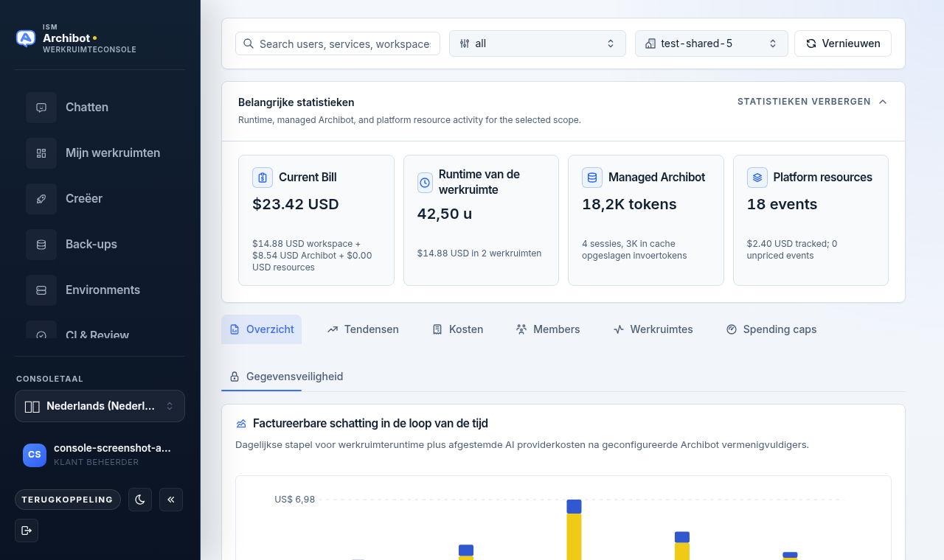Click the Managed Archibot statistics card
944x560 pixels.
click(646, 220)
